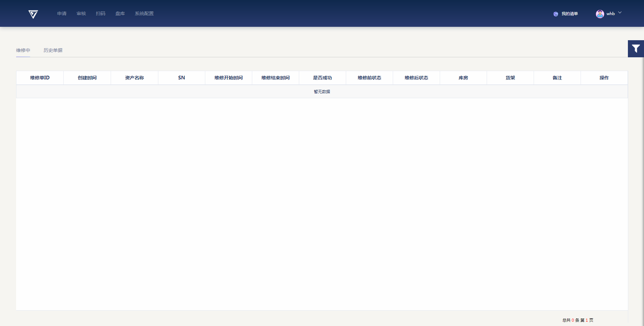Click the whb user avatar
This screenshot has height=326, width=644.
[600, 14]
